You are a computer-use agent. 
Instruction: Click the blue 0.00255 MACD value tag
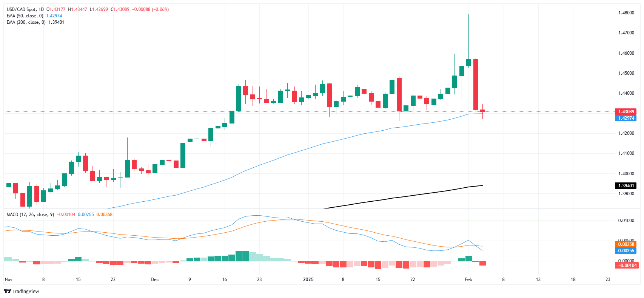(x=626, y=251)
